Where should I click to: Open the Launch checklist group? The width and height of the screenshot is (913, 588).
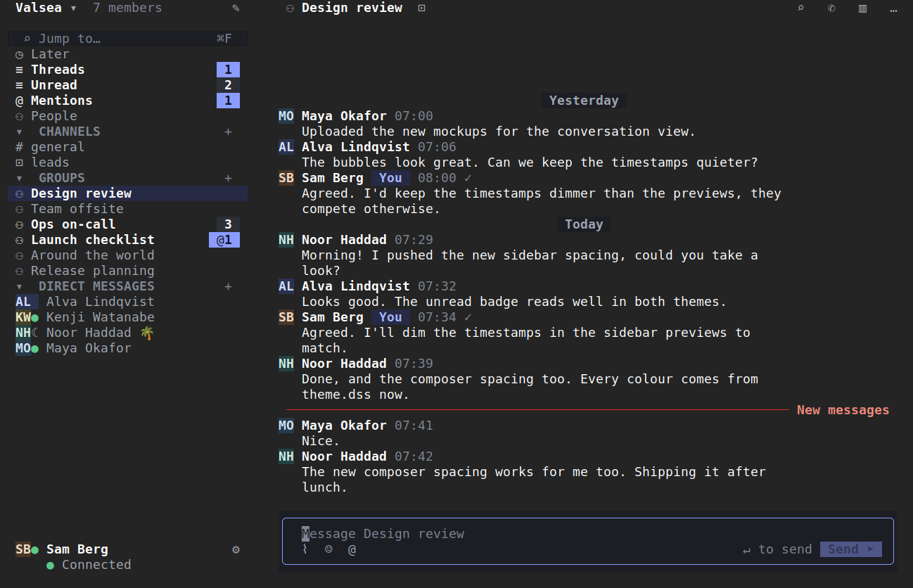pyautogui.click(x=127, y=240)
